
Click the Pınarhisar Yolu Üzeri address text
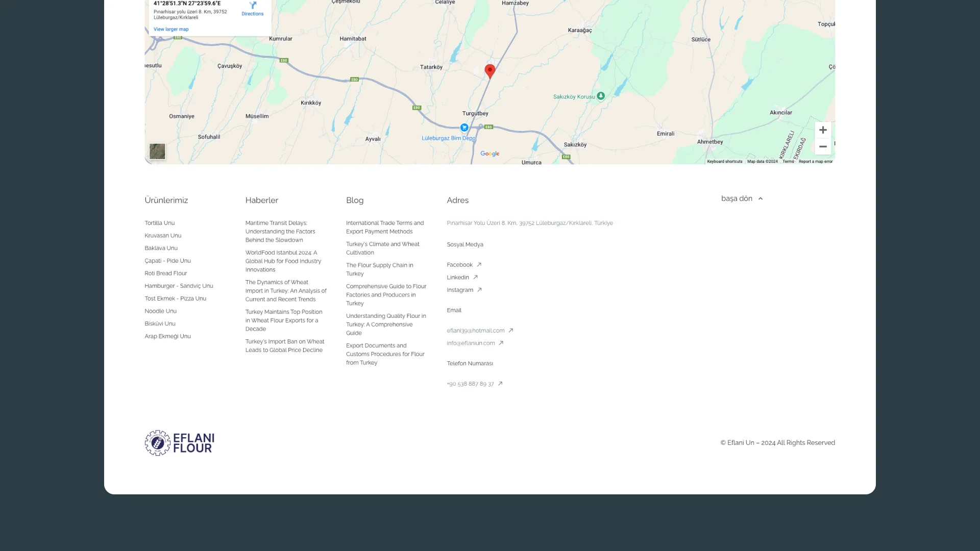coord(530,223)
